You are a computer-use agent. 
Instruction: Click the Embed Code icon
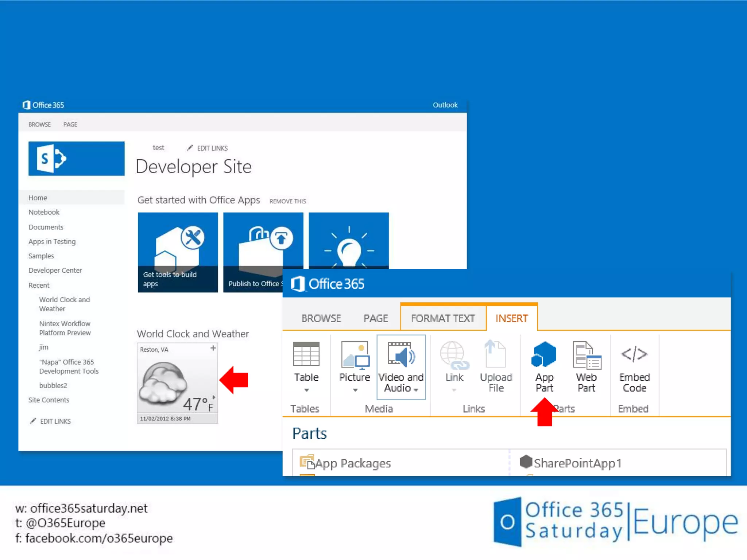tap(634, 354)
